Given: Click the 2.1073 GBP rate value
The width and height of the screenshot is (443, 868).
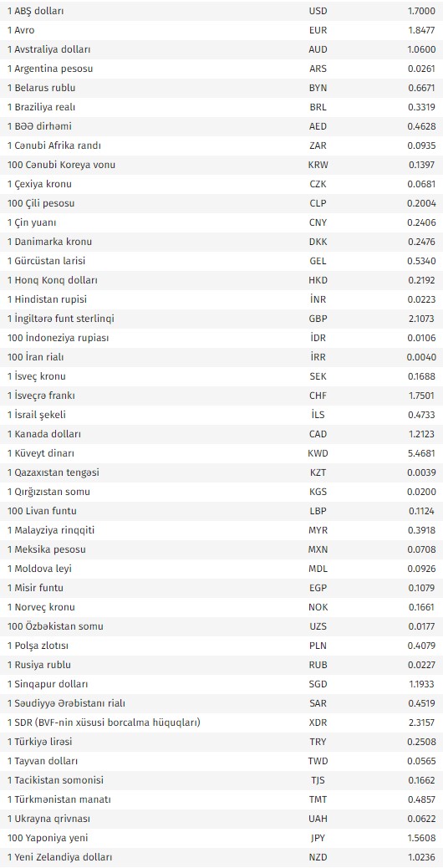Looking at the screenshot, I should coord(421,319).
